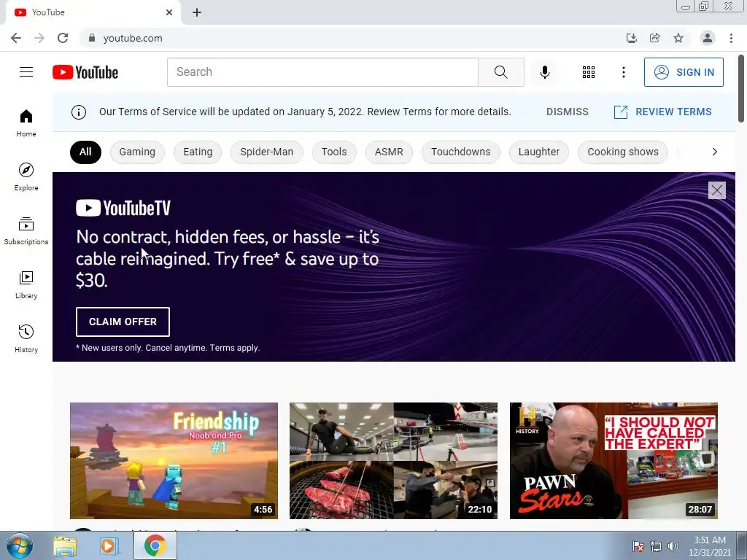Open Chrome's three-dot menu
747x560 pixels.
point(731,38)
